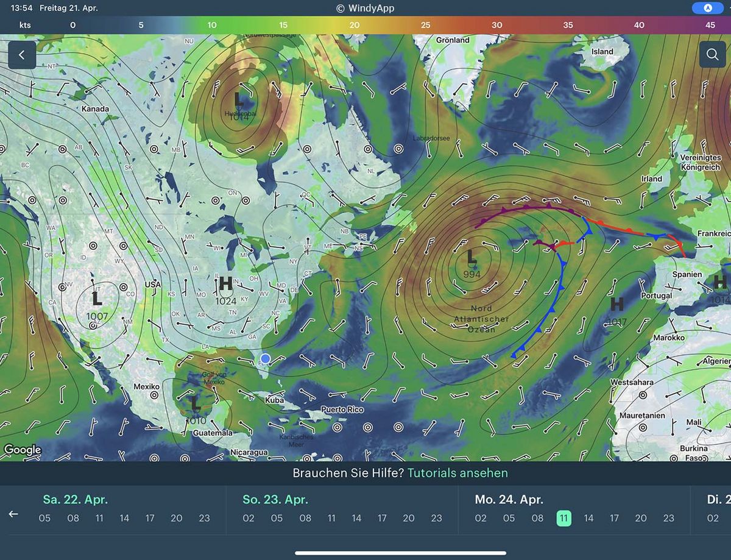Tap the Irland map label

[651, 179]
